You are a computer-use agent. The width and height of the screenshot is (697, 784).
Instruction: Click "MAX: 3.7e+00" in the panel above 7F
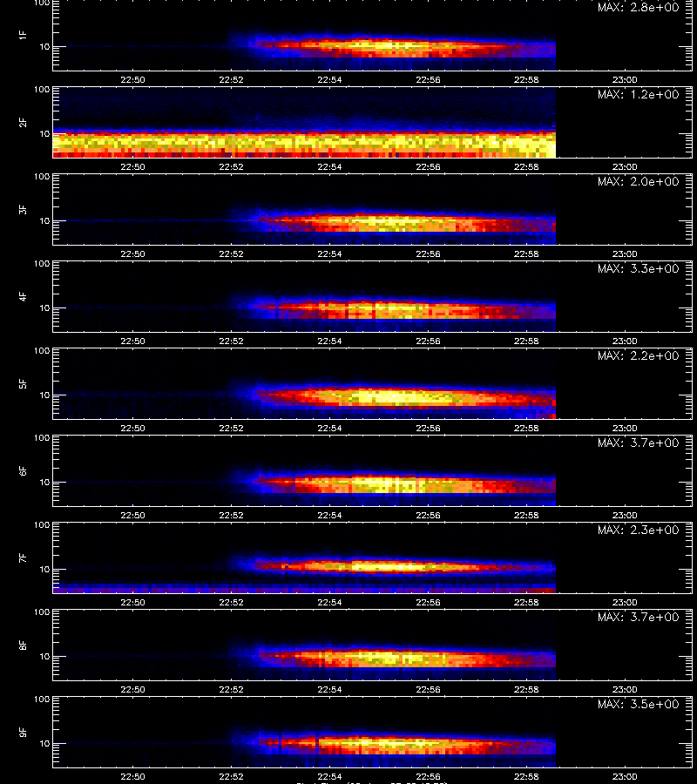[638, 443]
